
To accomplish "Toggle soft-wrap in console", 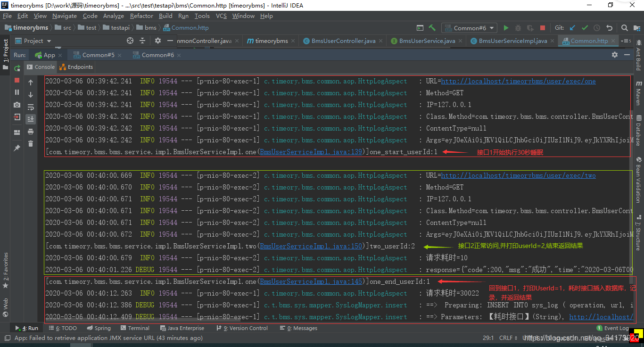I will [x=31, y=107].
